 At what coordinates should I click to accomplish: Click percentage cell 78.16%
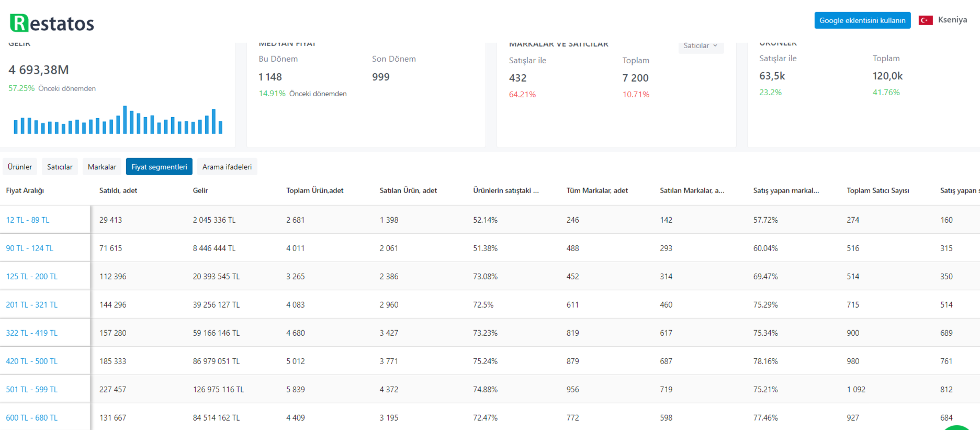pos(765,361)
